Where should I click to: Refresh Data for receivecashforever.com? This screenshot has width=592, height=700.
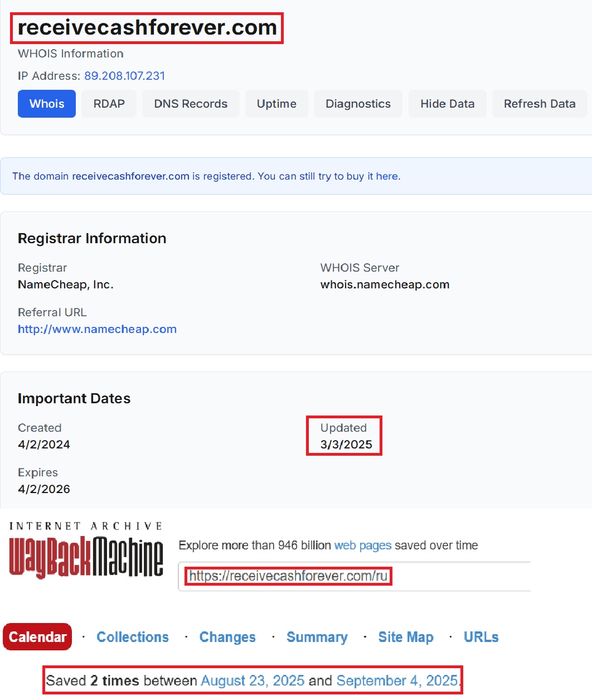(x=539, y=104)
